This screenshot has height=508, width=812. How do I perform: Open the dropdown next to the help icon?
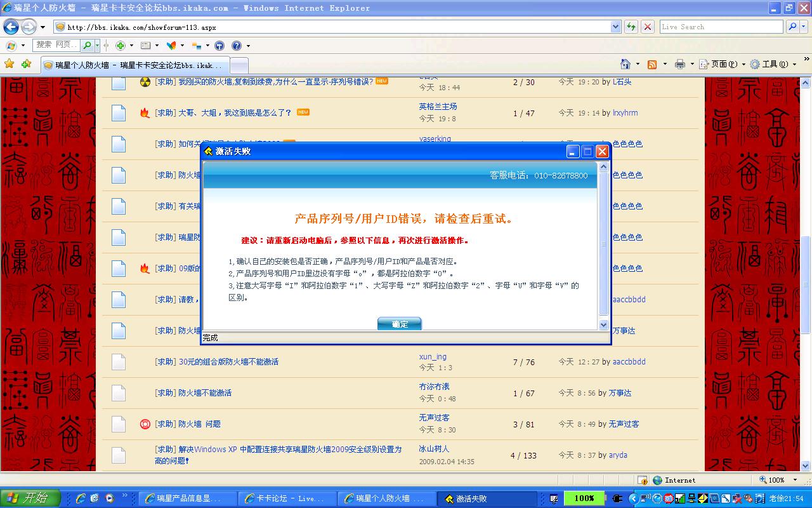pyautogui.click(x=248, y=46)
